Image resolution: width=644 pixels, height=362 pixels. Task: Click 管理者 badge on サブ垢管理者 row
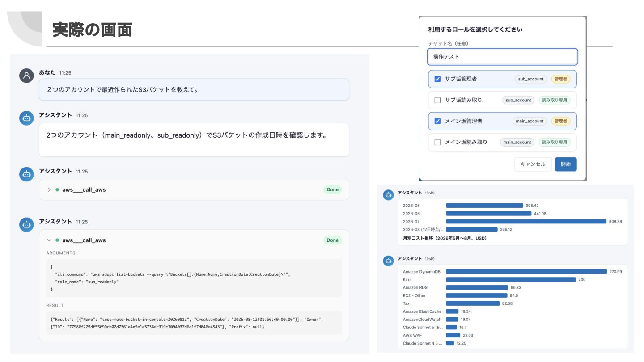(561, 79)
